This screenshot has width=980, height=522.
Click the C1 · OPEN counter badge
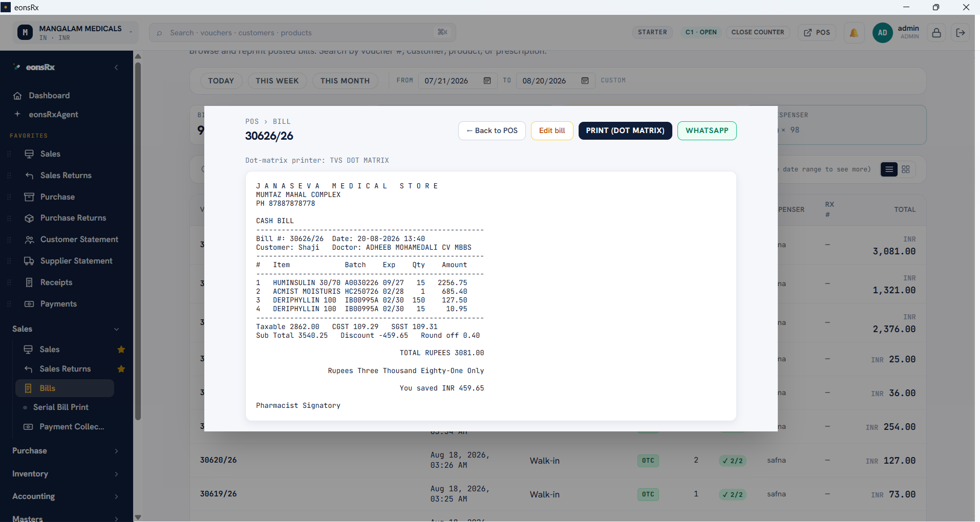point(701,32)
